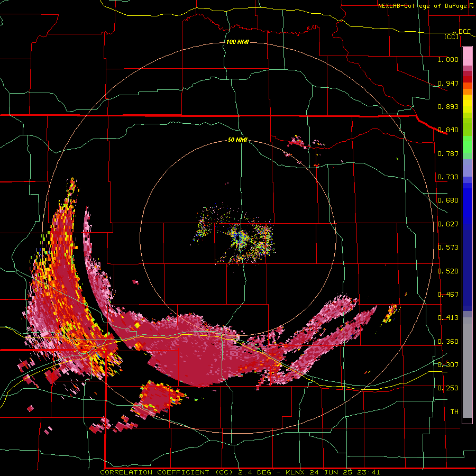The image size is (476, 476).
Task: Select the 0.893 scale label
Action: (448, 106)
